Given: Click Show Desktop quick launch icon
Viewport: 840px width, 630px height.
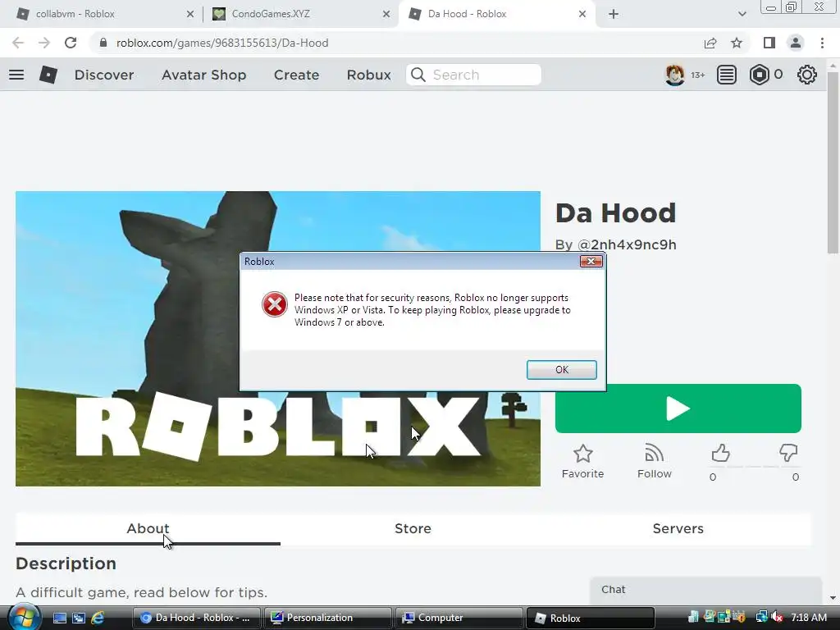Looking at the screenshot, I should coord(60,618).
